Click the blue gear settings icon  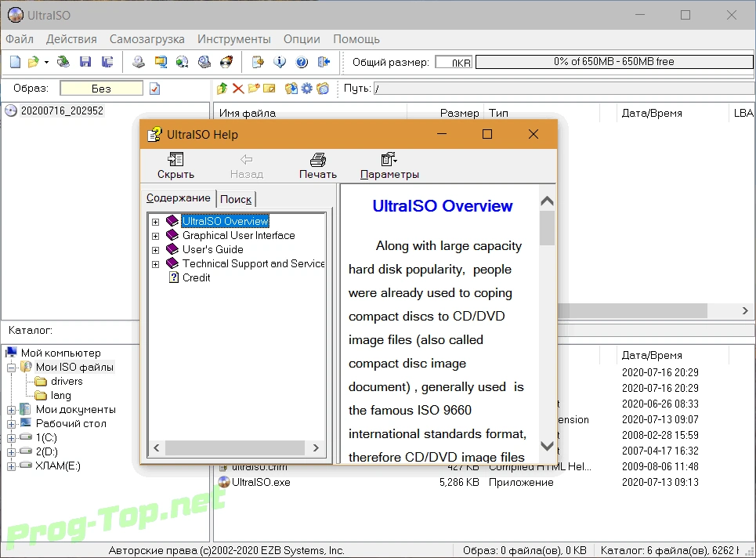(x=306, y=89)
